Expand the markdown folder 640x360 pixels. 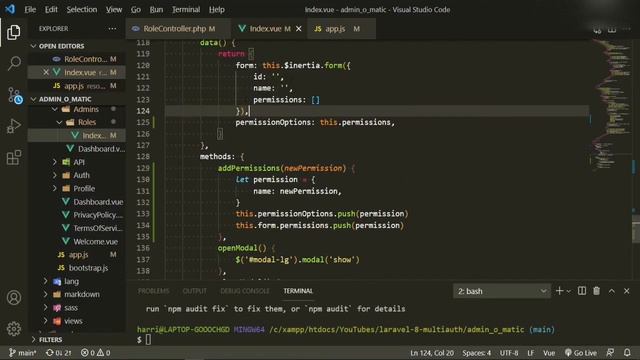point(82,294)
